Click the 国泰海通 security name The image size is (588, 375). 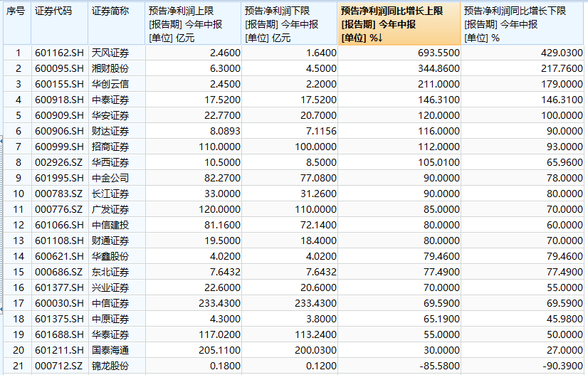(117, 350)
